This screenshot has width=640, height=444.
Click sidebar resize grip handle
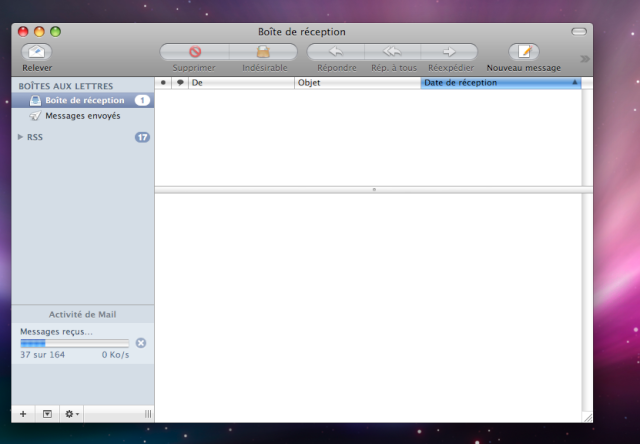(148, 414)
